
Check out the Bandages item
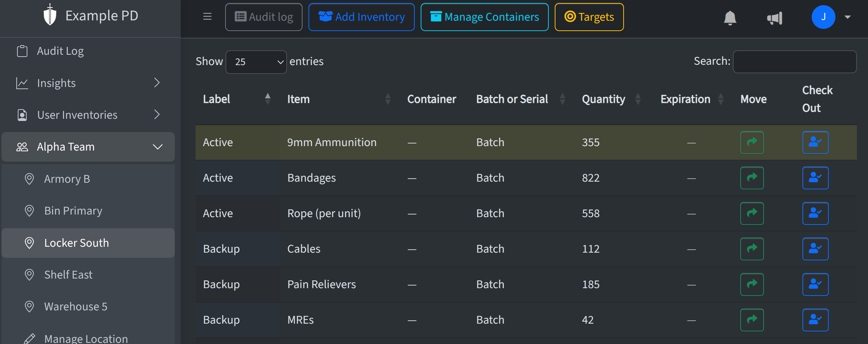point(815,178)
